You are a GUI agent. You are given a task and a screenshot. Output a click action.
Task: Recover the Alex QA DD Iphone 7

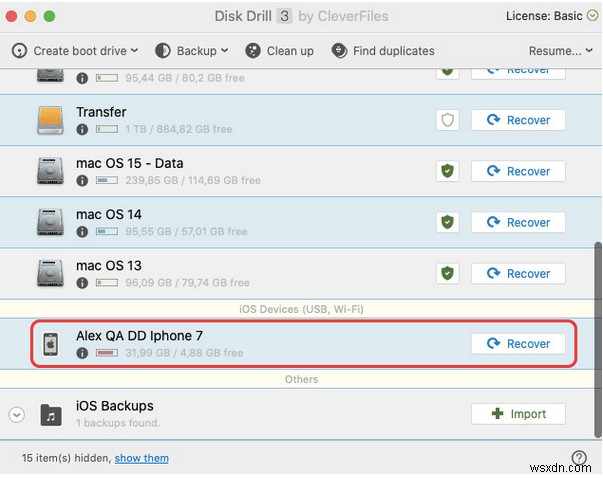[518, 344]
